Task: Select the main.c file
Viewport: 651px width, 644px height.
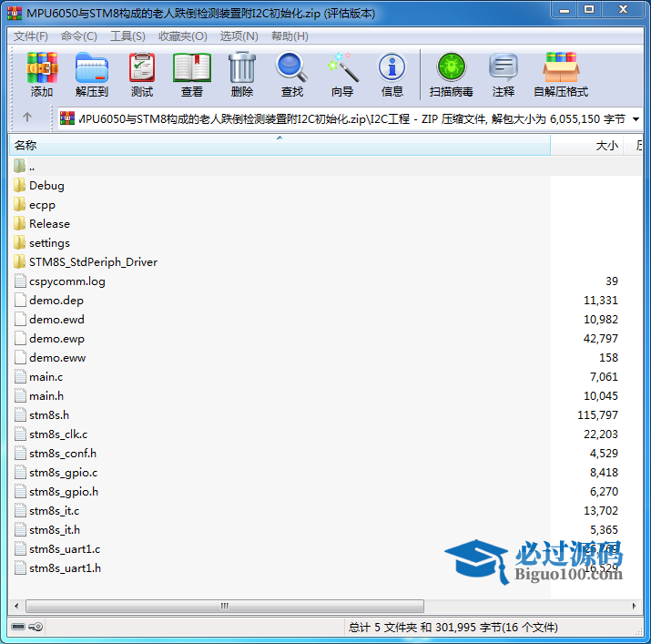Action: tap(46, 377)
